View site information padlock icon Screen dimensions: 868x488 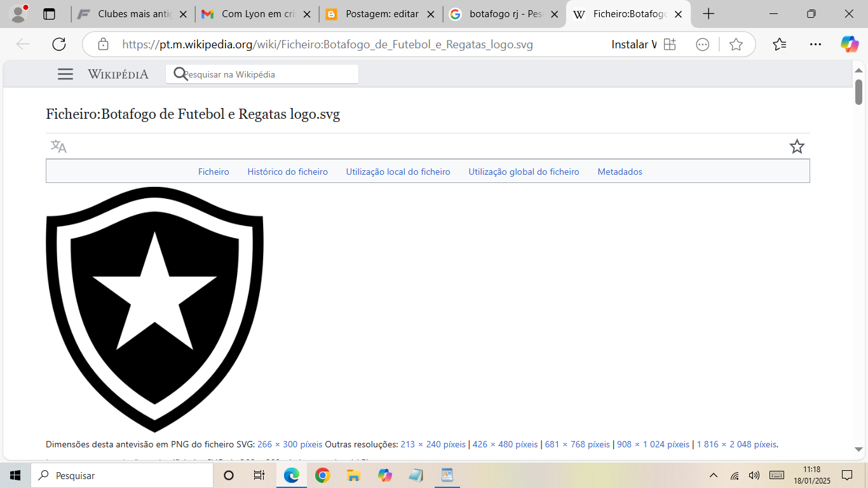click(103, 44)
